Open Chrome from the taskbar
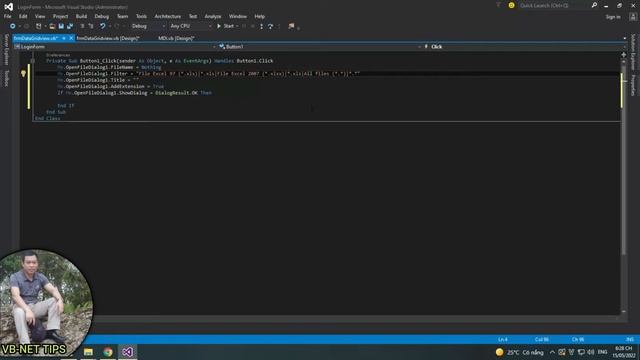Screen dimensions: 640x360 tap(108, 352)
